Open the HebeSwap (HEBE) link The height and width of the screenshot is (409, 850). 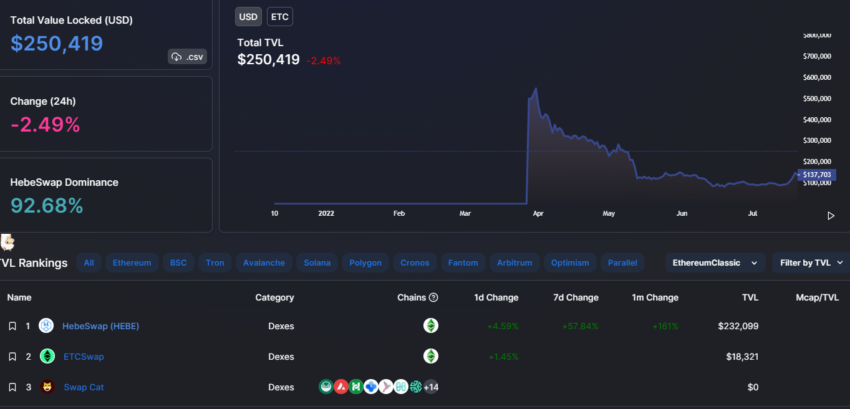click(101, 326)
